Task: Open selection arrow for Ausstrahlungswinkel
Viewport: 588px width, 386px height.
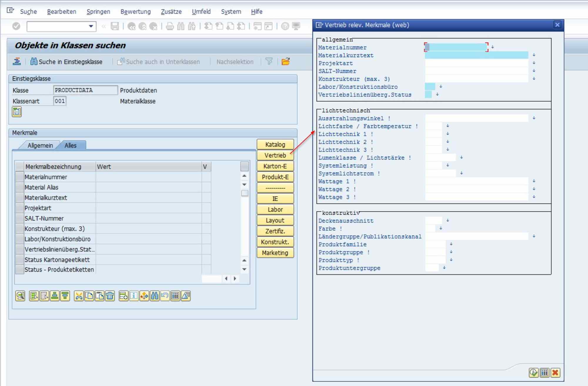Action: point(534,118)
